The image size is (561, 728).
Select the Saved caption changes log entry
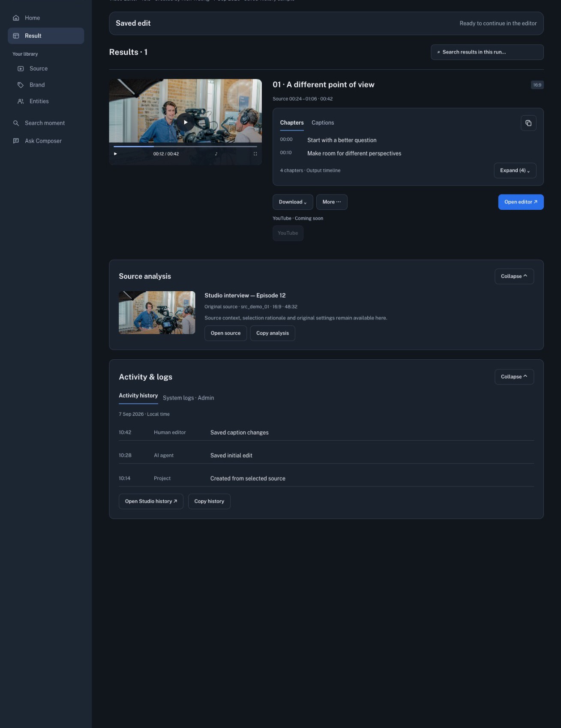[326, 433]
